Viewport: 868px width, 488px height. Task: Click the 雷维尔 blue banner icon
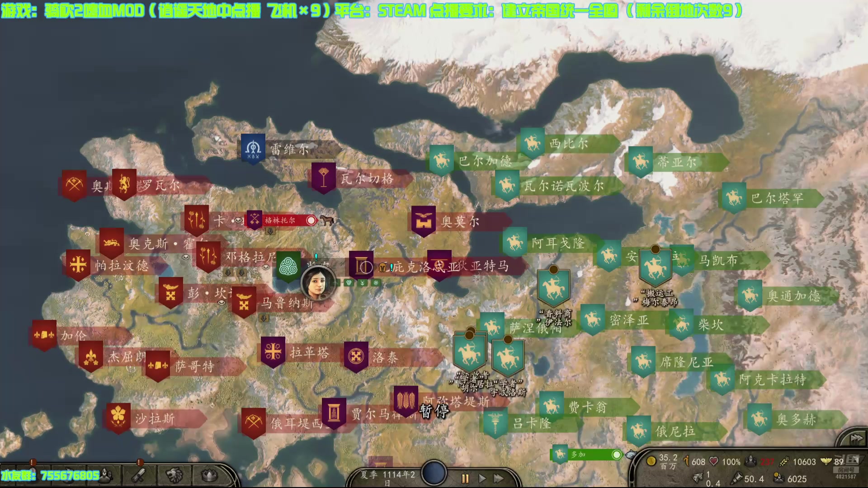pos(253,149)
